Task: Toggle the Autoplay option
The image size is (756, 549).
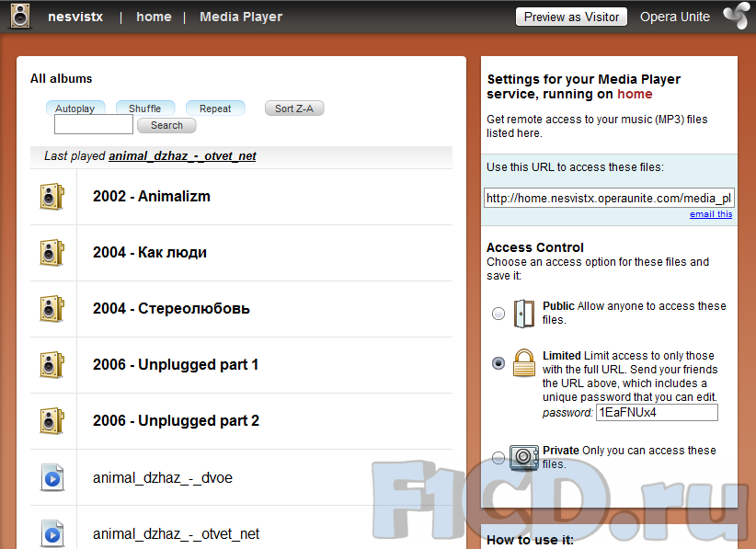Action: click(75, 109)
